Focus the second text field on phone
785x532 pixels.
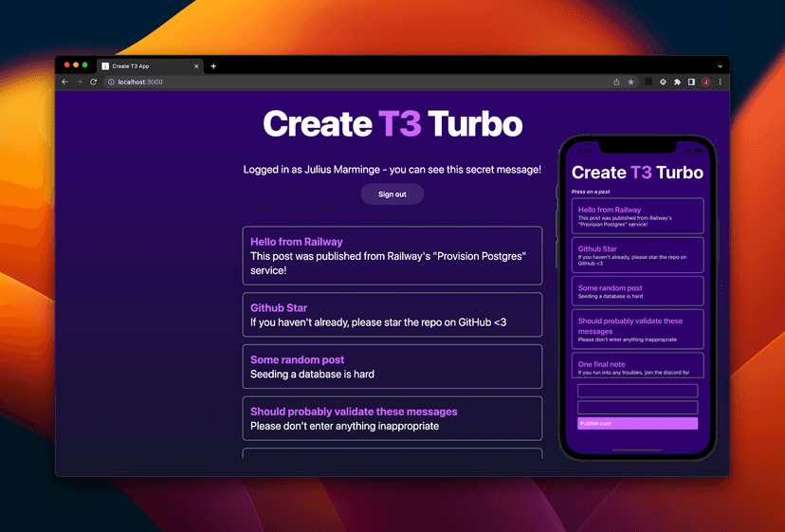click(x=637, y=408)
